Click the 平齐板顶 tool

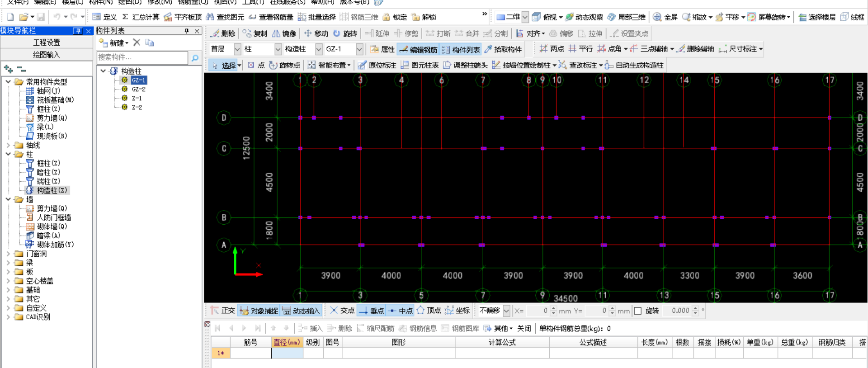[183, 17]
